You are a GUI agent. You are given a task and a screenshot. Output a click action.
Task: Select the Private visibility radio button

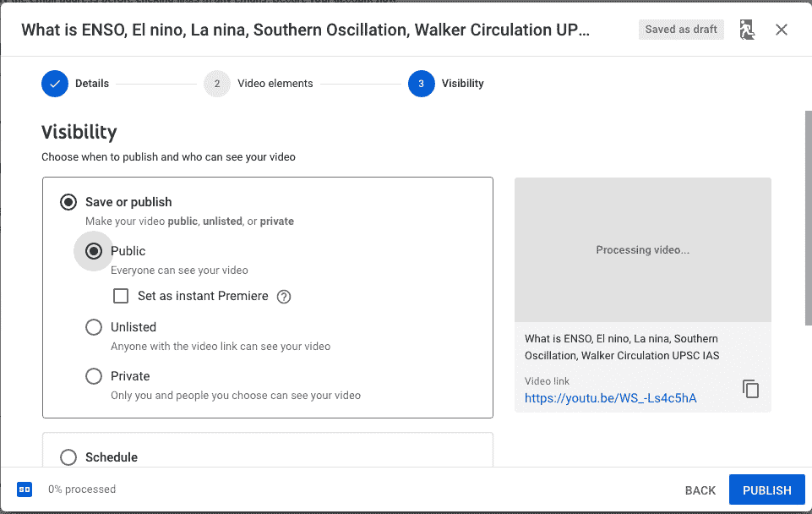click(94, 376)
